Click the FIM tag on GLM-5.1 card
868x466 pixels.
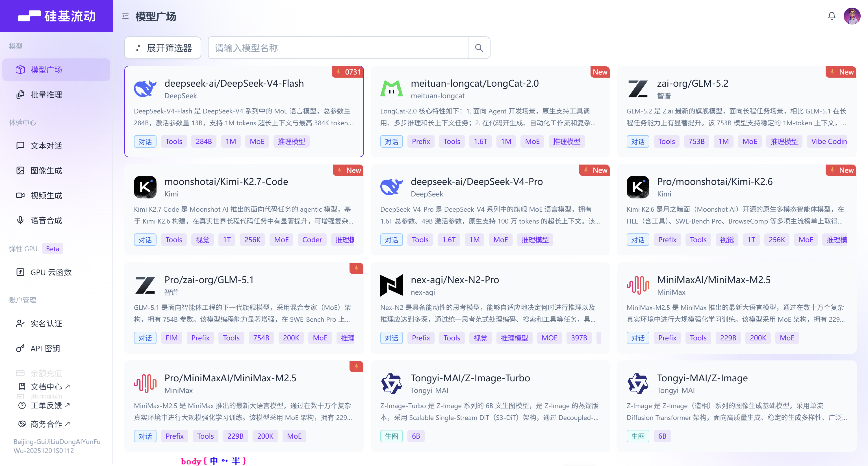coord(172,338)
